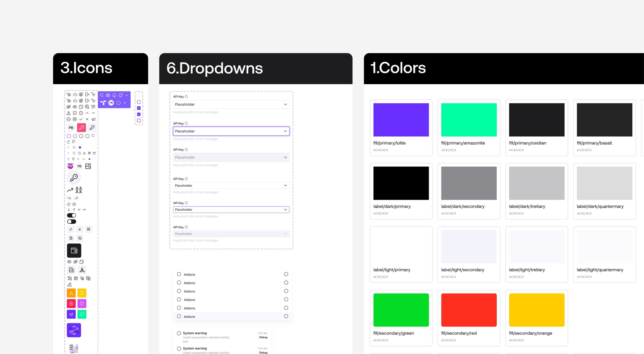
Task: Click the picture image placeholder icon
Action: 88,166
